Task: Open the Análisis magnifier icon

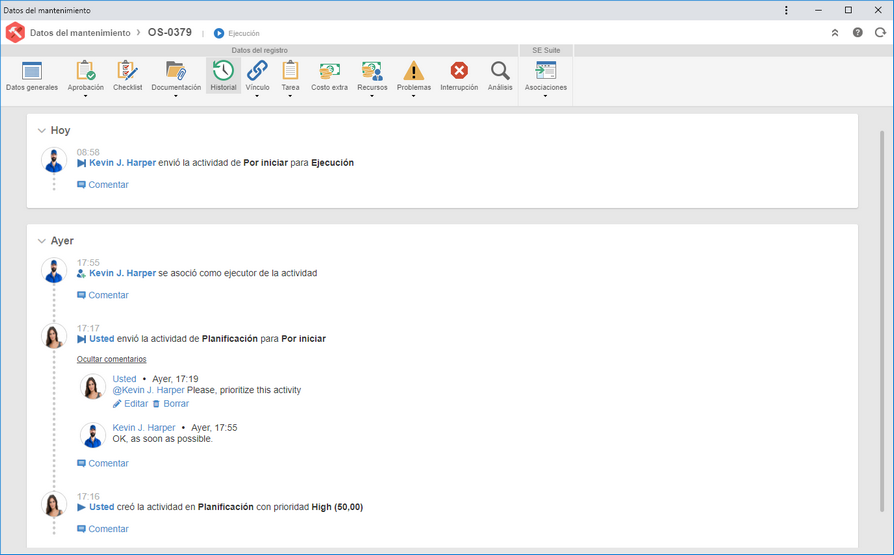Action: (x=500, y=71)
